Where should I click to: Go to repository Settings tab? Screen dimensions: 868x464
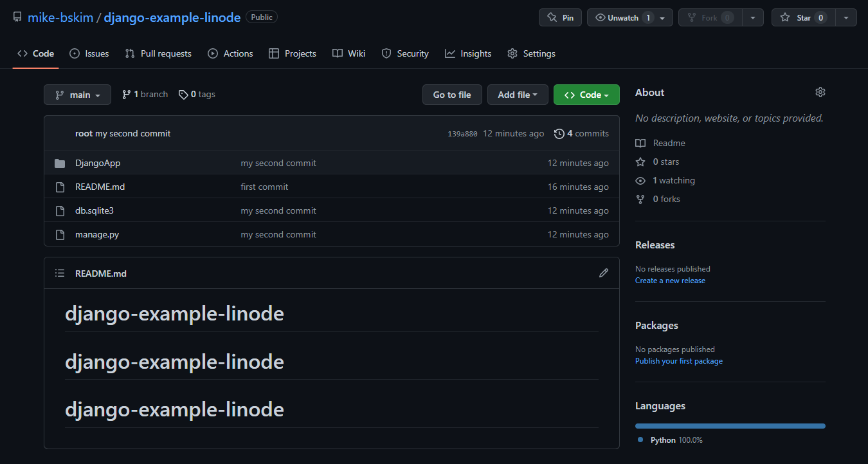tap(531, 53)
